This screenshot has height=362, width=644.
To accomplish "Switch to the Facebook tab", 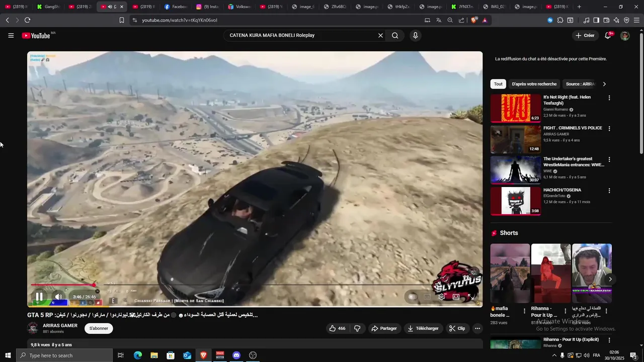I will click(176, 7).
